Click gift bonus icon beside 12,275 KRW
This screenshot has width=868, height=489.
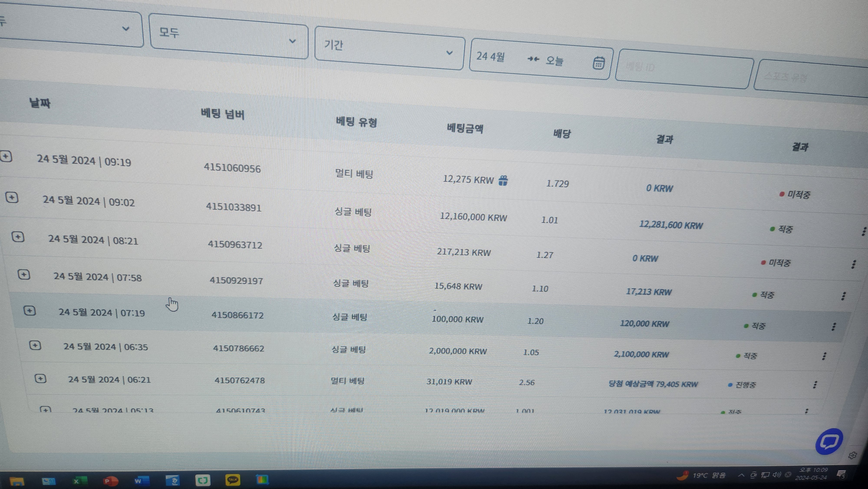click(x=503, y=181)
